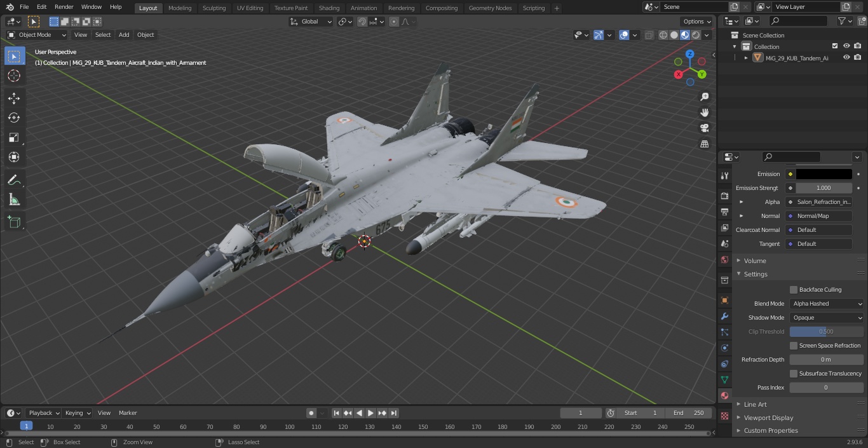The image size is (868, 448).
Task: Toggle proportional editing
Action: pos(394,22)
